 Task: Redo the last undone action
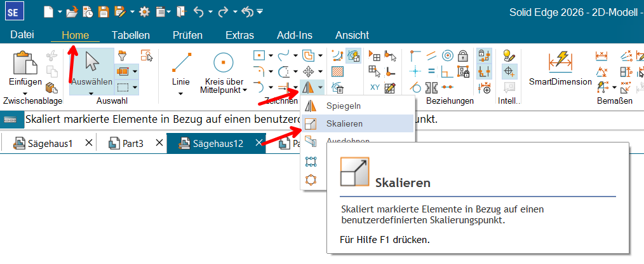tap(223, 12)
